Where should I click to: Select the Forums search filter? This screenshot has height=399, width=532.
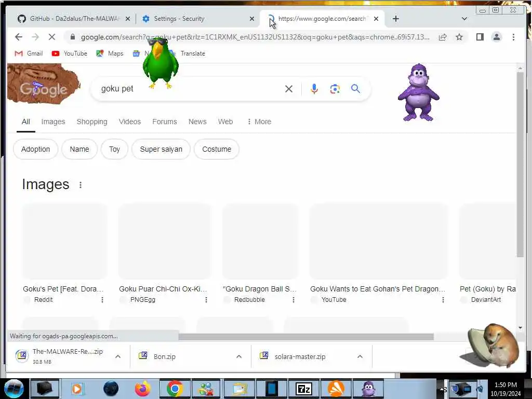pos(165,122)
